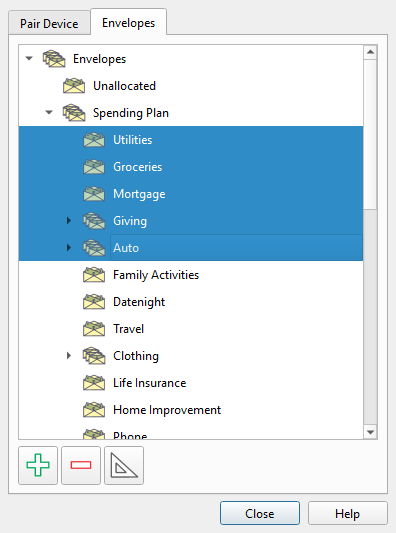This screenshot has height=533, width=396.
Task: Select the Giving row label
Action: (x=130, y=221)
